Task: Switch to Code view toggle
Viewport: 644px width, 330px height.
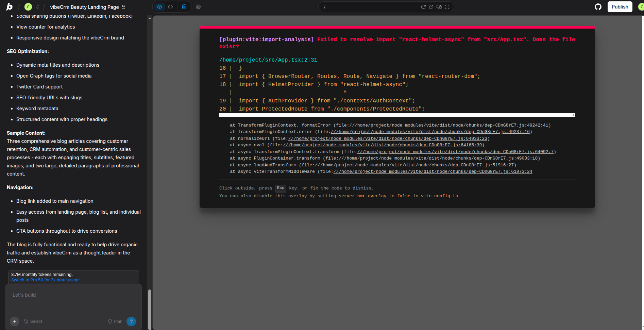Action: [x=170, y=7]
